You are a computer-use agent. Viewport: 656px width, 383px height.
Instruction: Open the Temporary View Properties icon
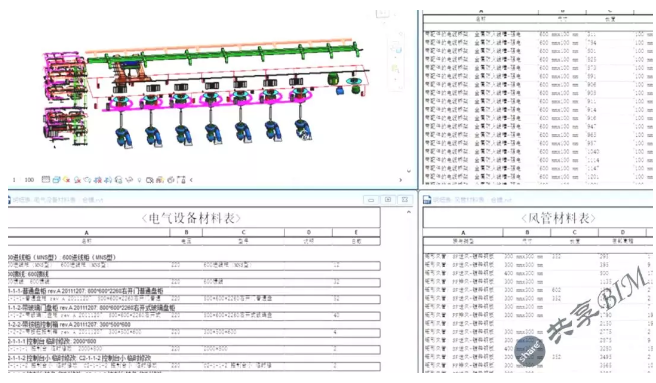[160, 180]
